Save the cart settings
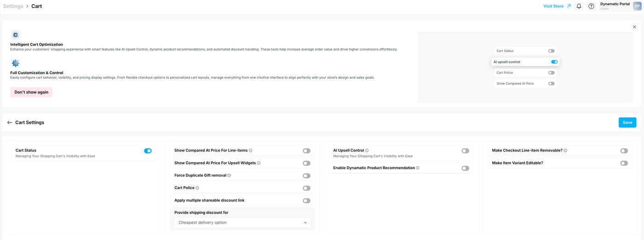 click(x=627, y=123)
